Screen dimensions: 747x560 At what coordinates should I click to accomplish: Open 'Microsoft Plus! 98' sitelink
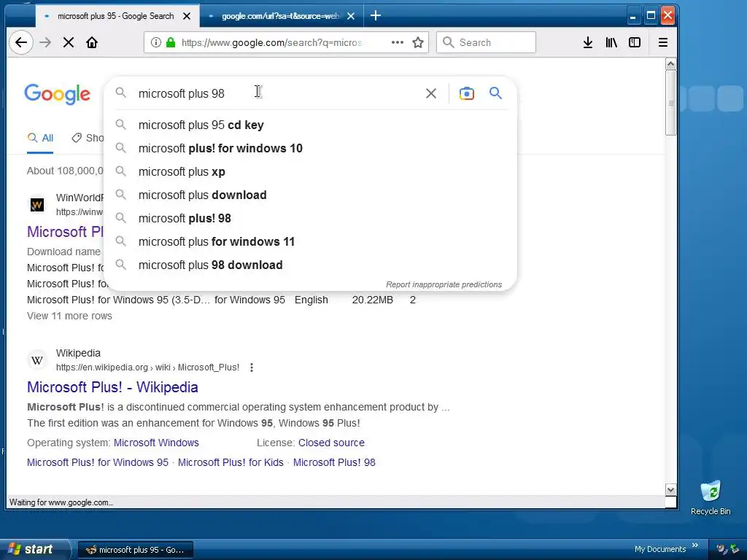334,462
